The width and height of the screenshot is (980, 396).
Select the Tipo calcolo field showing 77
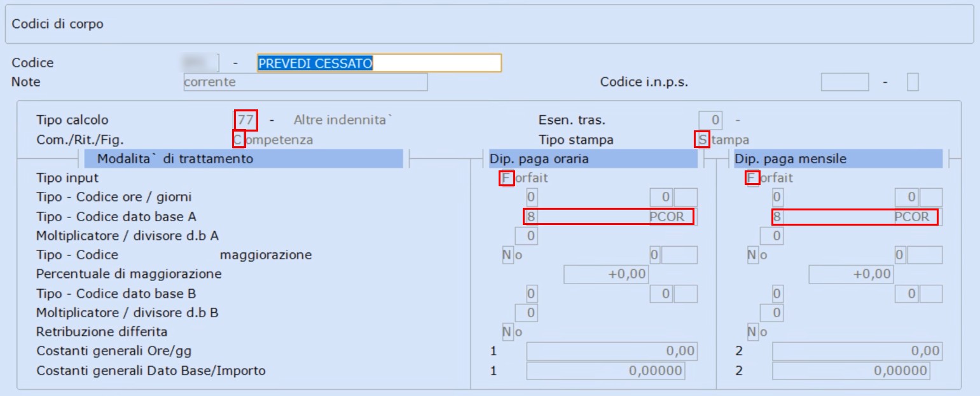tap(245, 119)
